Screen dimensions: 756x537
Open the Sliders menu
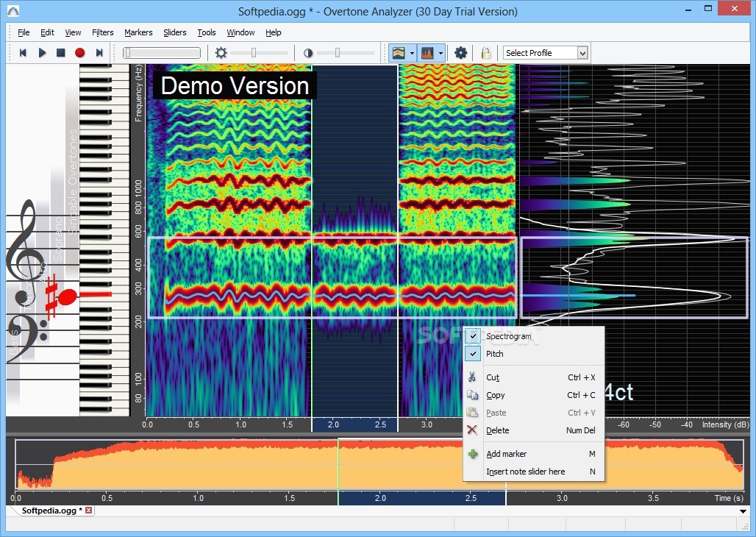coord(174,32)
